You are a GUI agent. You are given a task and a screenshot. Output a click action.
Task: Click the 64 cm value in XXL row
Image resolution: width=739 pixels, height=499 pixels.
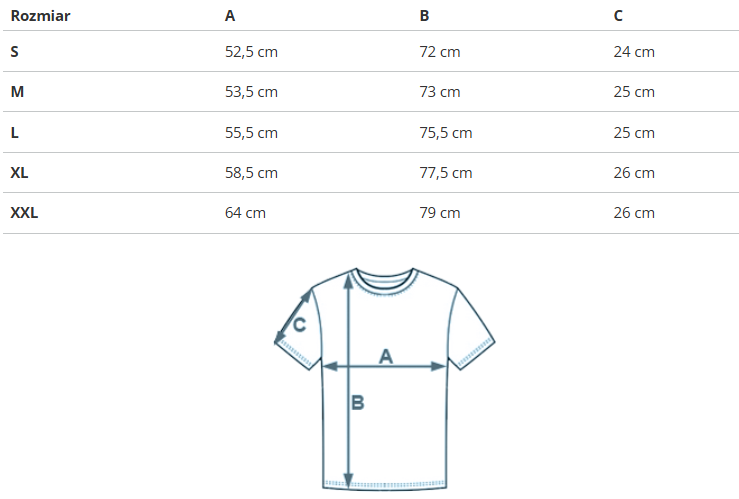[x=245, y=213]
